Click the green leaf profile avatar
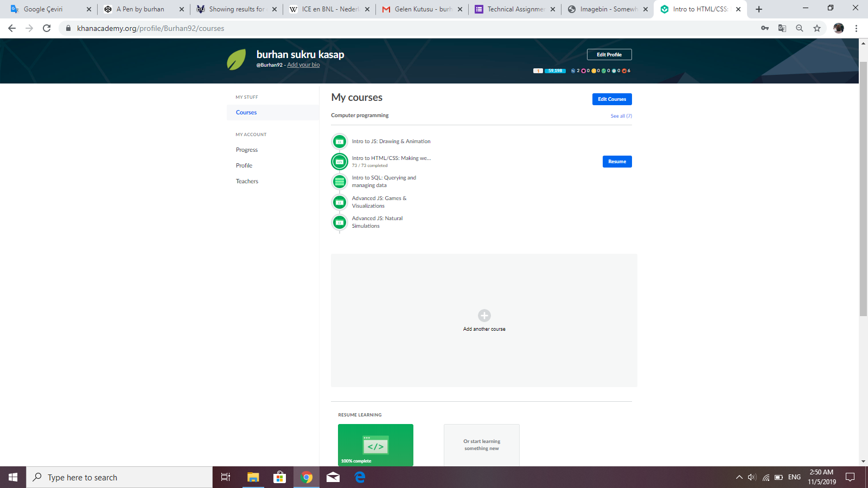Viewport: 868px width, 488px height. [237, 60]
